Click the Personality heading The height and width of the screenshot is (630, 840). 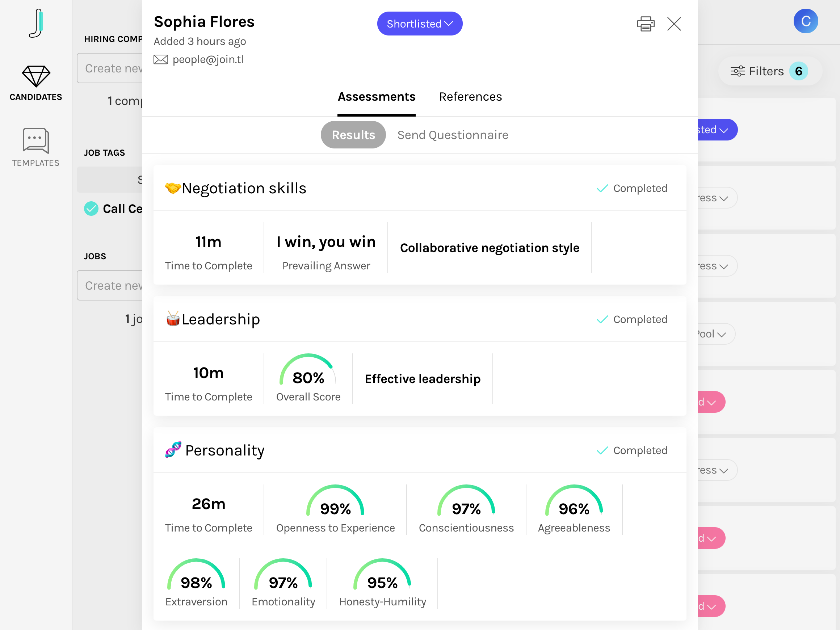[x=225, y=450]
